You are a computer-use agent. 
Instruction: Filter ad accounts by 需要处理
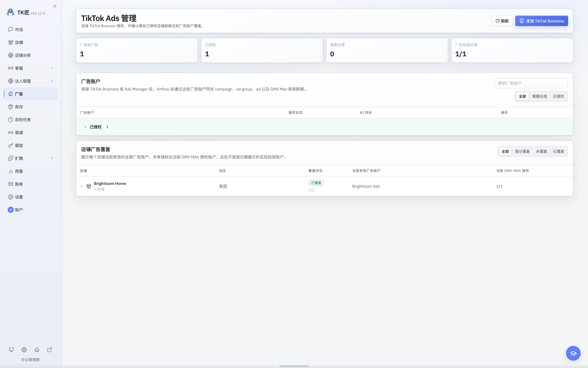[x=539, y=96]
